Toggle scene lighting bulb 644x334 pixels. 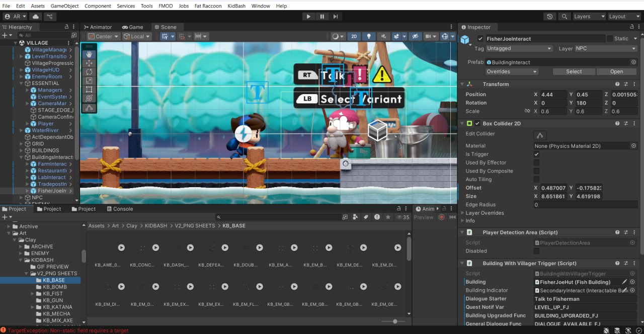pos(369,36)
